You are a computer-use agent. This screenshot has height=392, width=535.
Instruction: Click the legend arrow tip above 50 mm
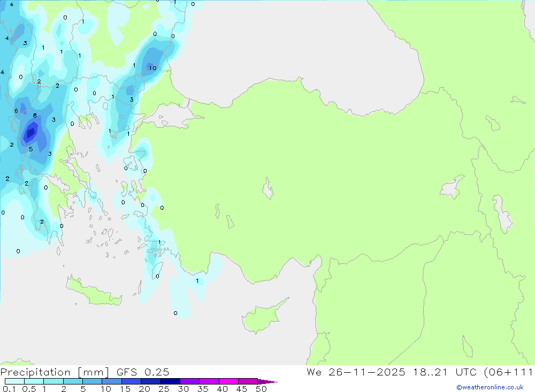[267, 382]
